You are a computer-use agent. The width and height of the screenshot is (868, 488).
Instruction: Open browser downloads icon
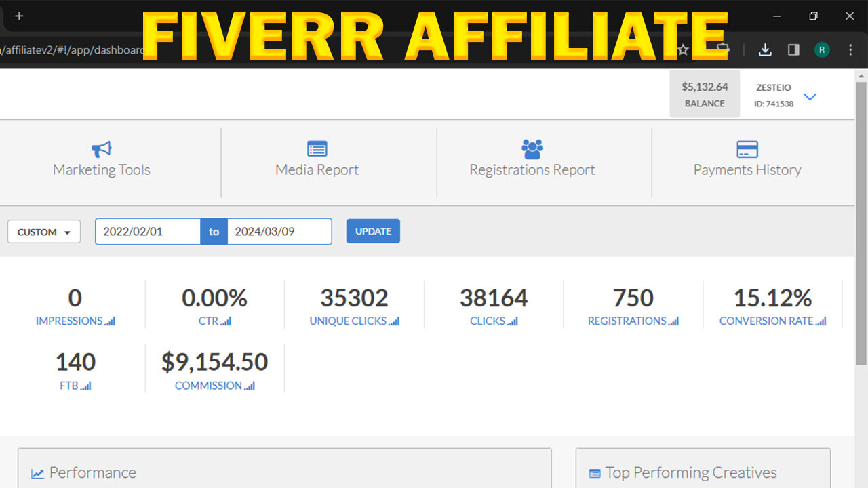(765, 49)
